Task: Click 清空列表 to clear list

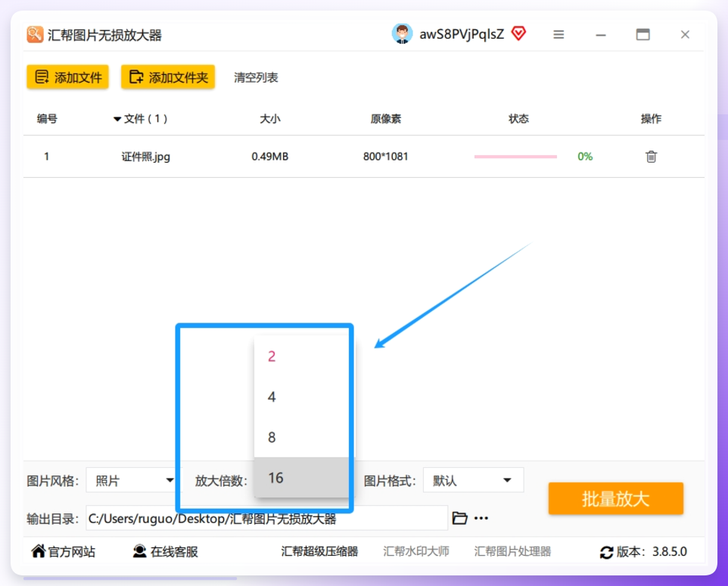Action: click(256, 77)
